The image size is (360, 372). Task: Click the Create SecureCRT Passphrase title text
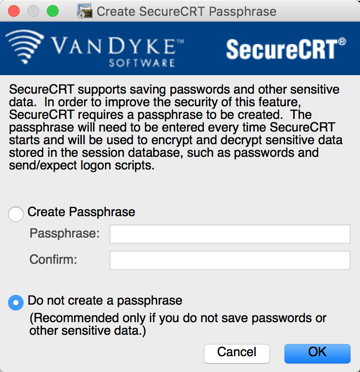[186, 12]
